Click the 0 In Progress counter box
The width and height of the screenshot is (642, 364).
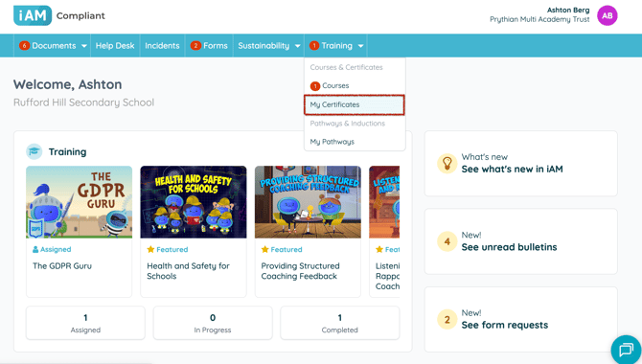pos(213,323)
